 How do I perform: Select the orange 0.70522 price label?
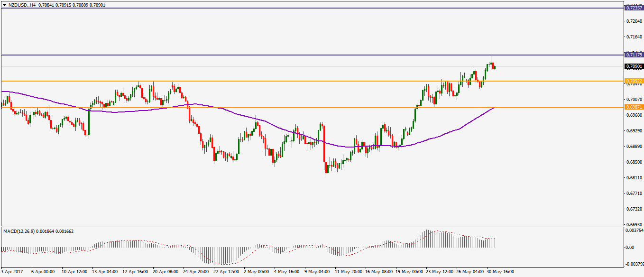pyautogui.click(x=634, y=82)
